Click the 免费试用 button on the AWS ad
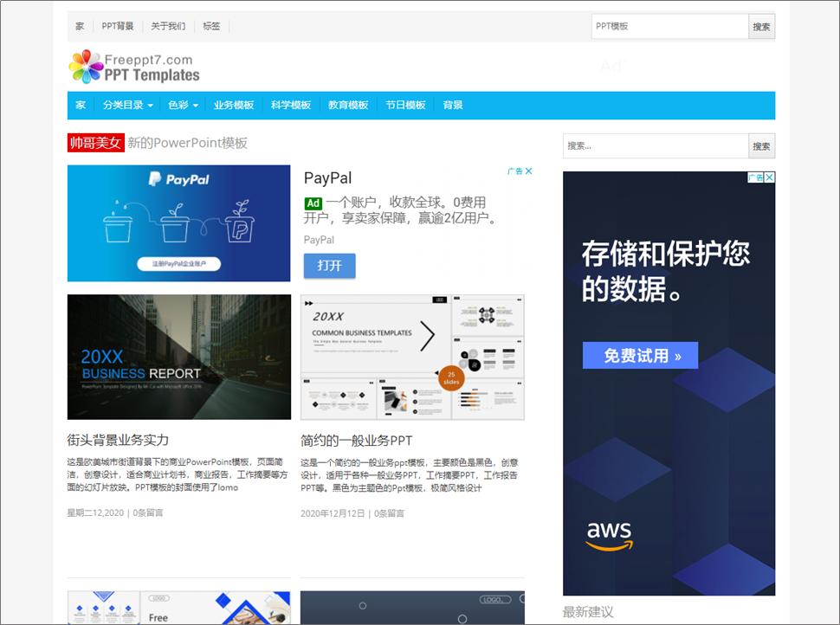Image resolution: width=840 pixels, height=625 pixels. (640, 355)
